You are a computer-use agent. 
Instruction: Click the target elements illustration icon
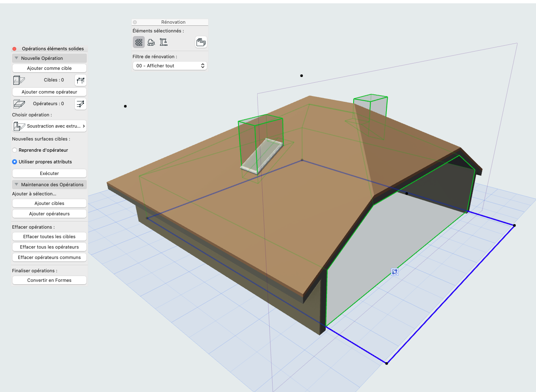tap(19, 80)
